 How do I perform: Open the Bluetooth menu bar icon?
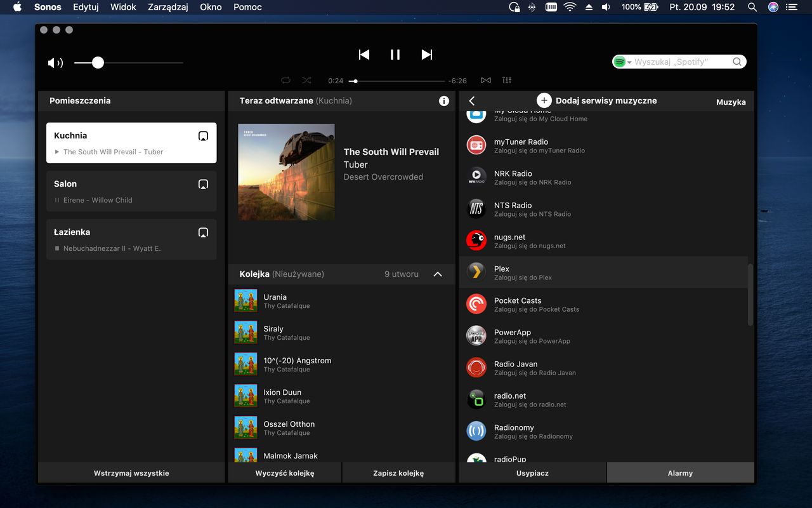coord(532,7)
